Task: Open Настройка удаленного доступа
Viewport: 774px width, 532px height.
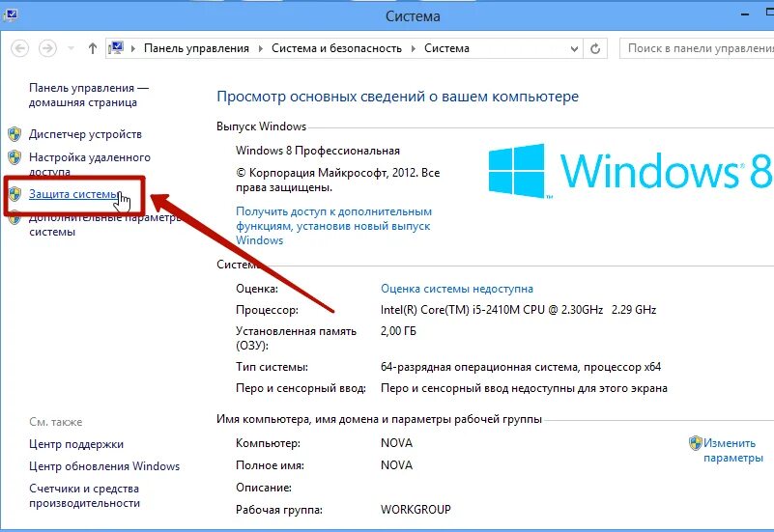Action: pos(90,164)
